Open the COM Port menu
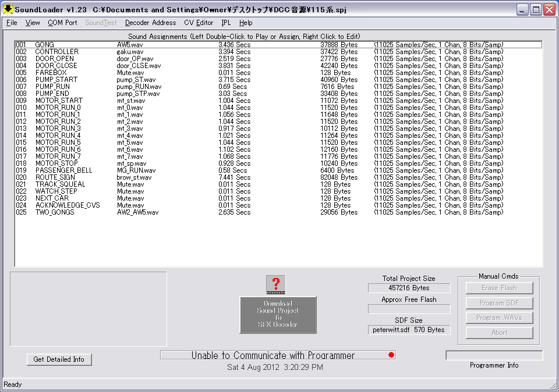Screen dimensions: 559x392 tap(62, 23)
